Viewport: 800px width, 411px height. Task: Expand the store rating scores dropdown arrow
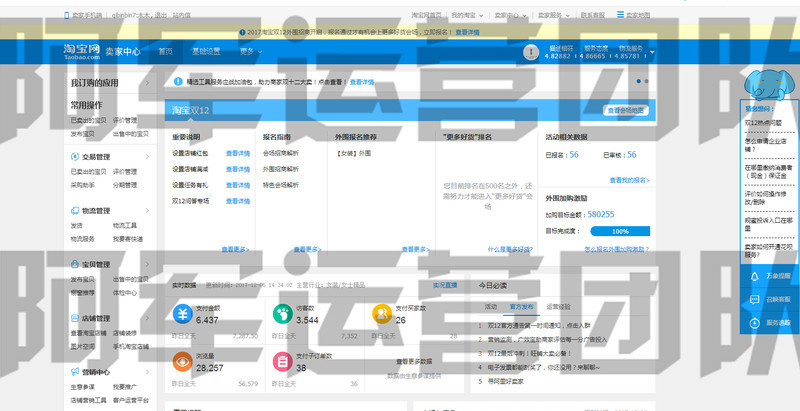click(x=652, y=52)
